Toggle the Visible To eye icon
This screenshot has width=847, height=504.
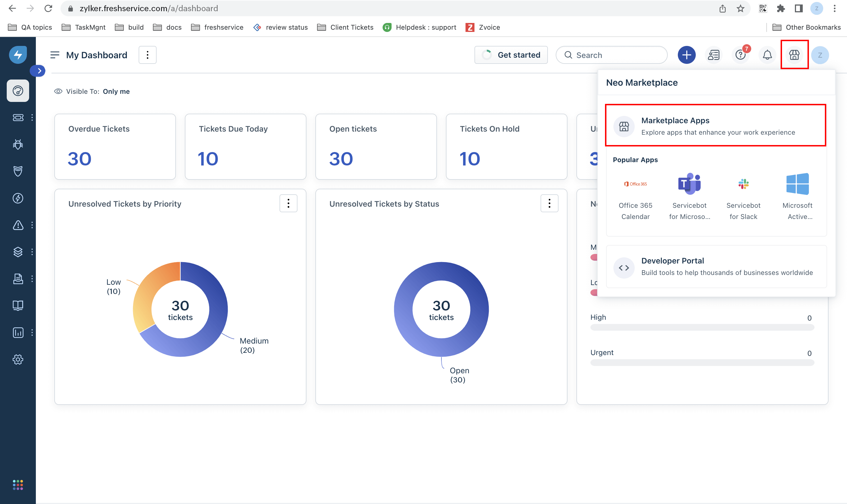58,91
